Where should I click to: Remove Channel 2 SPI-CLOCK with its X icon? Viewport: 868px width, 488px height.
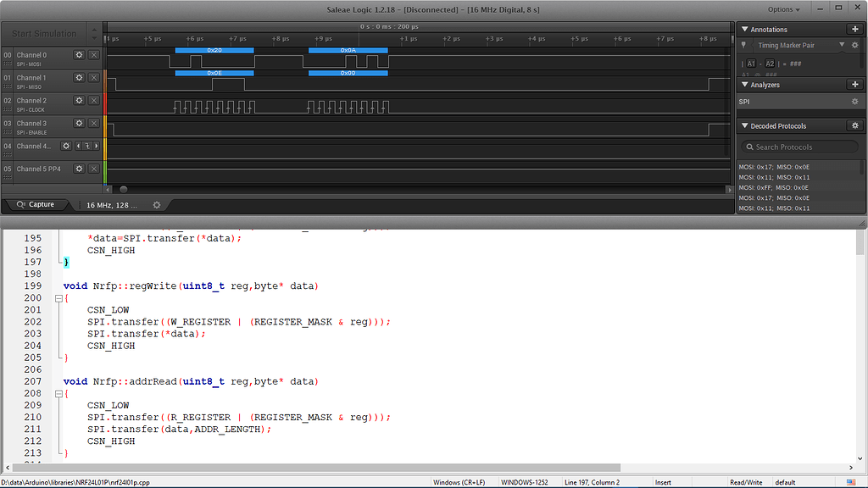[93, 100]
